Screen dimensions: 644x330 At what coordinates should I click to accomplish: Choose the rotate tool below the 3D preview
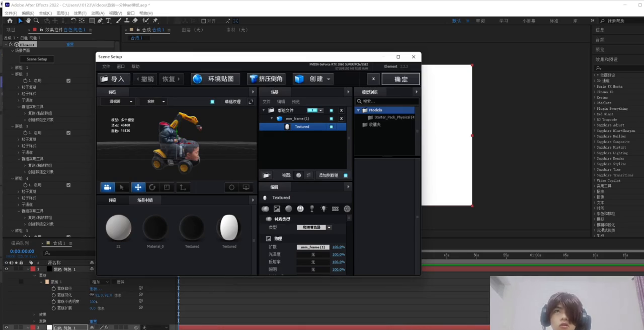[152, 187]
